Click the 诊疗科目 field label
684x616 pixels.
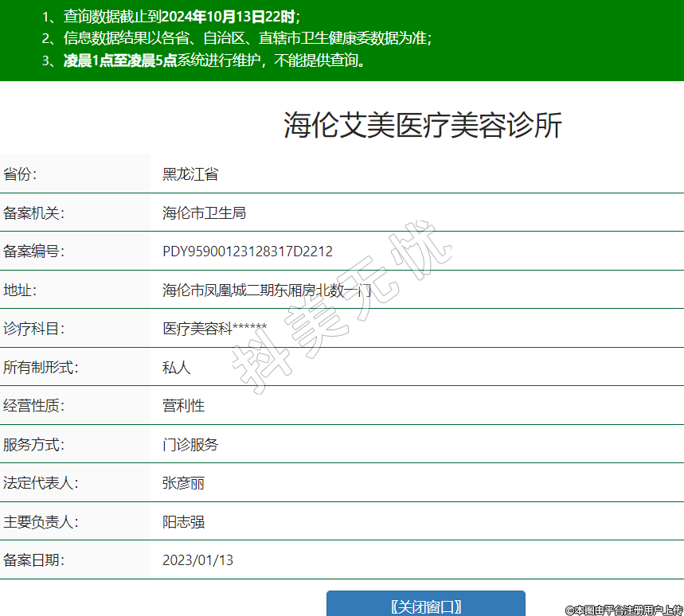point(33,329)
